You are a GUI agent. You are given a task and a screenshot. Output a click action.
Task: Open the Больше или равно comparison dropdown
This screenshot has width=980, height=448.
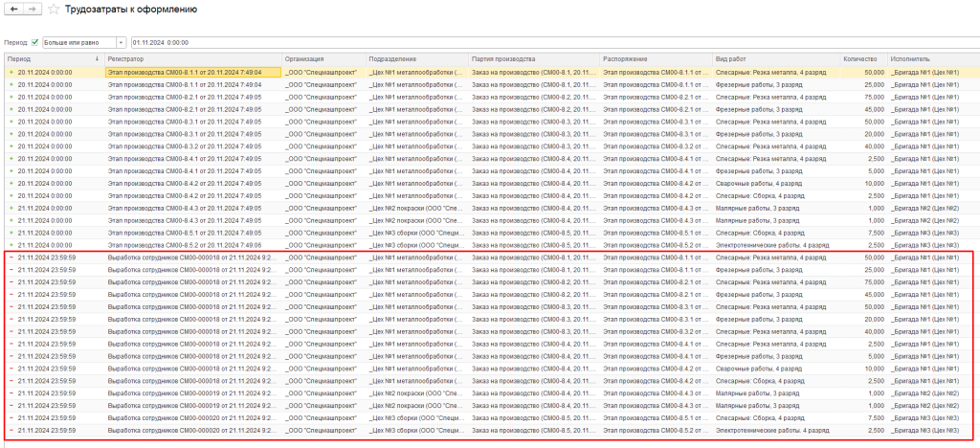point(121,42)
